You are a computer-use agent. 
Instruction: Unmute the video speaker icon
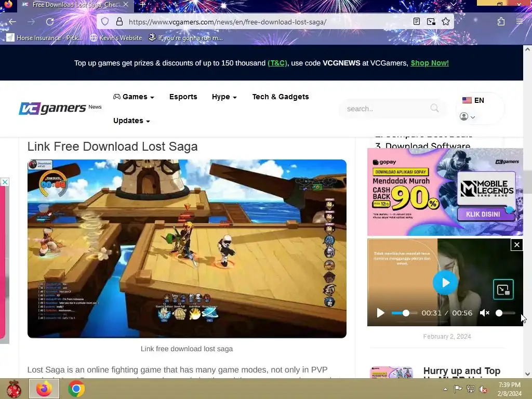[x=485, y=313]
